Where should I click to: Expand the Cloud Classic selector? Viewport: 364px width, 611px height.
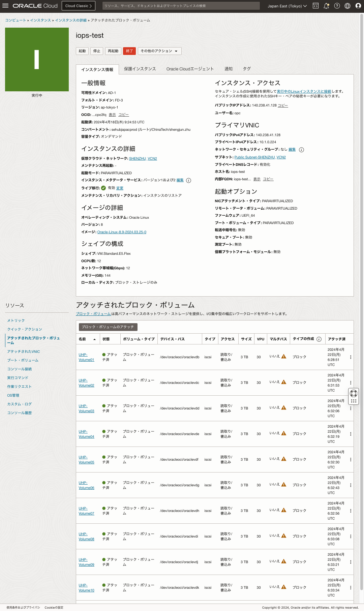(x=79, y=6)
